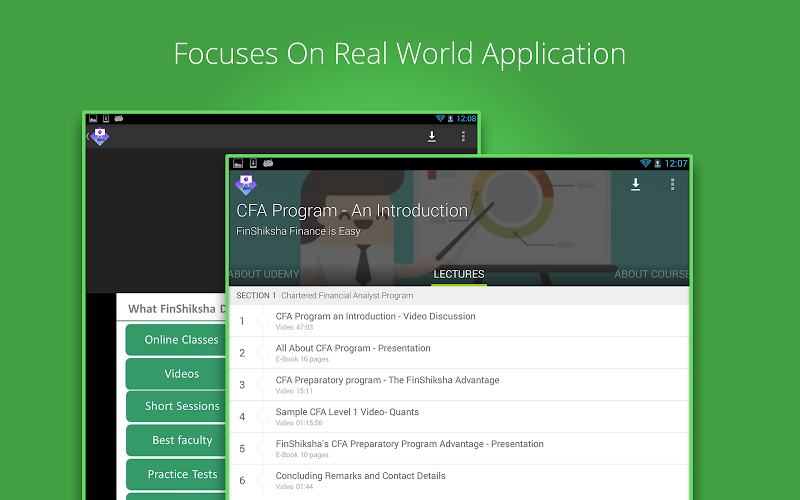800x500 pixels.
Task: Open the overflow menu in front tablet header
Action: (672, 185)
